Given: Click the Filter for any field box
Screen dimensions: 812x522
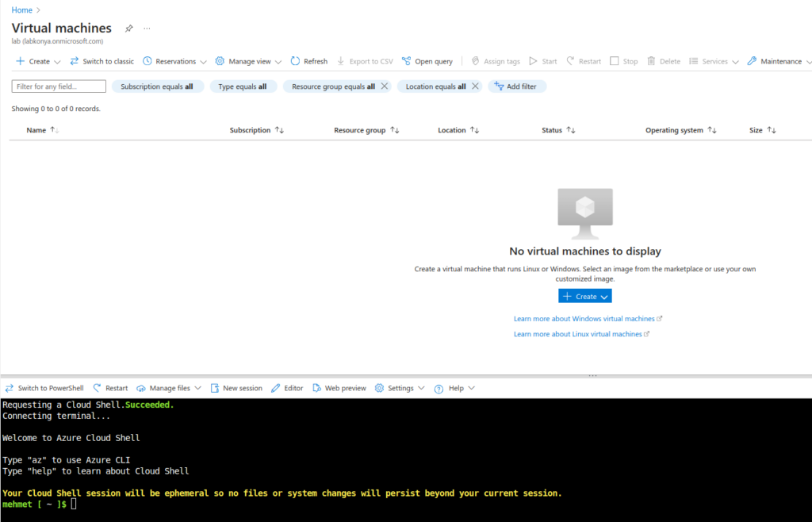Looking at the screenshot, I should coord(59,86).
